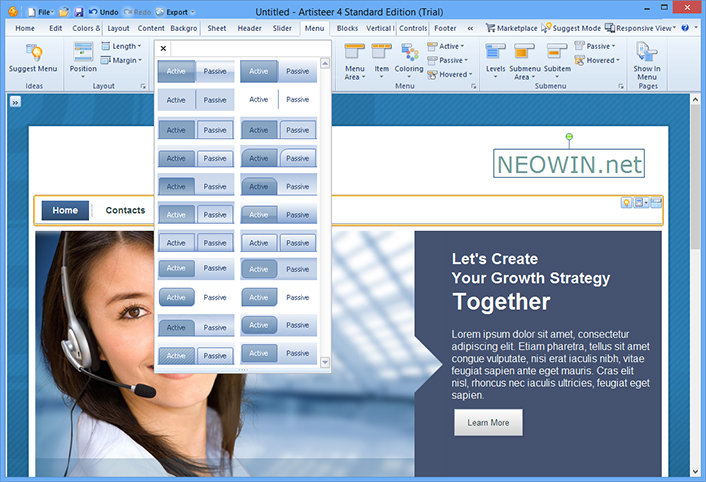Expand the Length dropdown
Screen dimensions: 706x482
coord(120,46)
